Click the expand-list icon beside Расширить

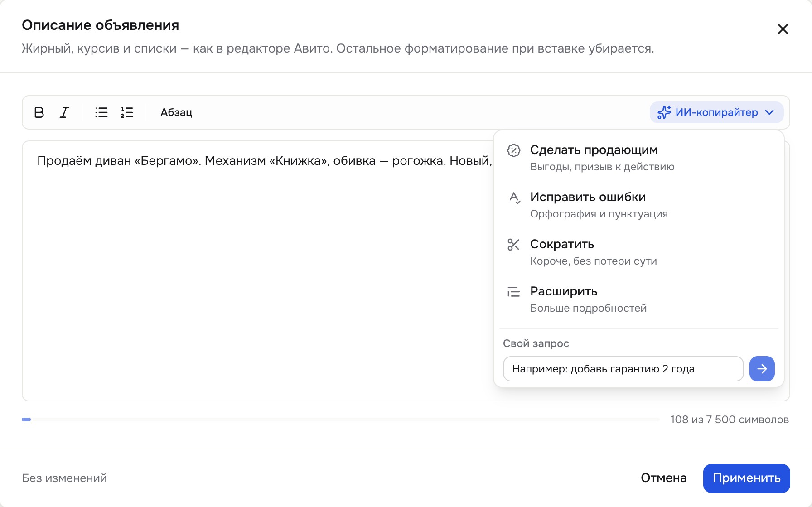tap(513, 292)
